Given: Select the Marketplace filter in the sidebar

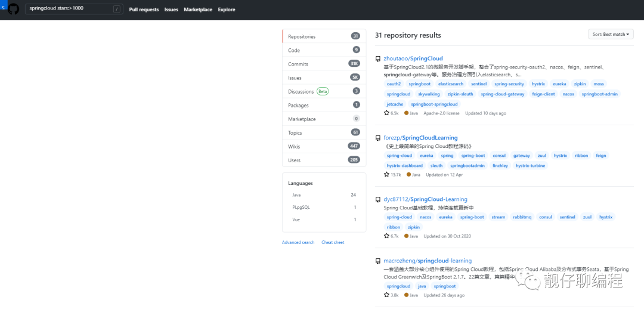Looking at the screenshot, I should pos(324,119).
